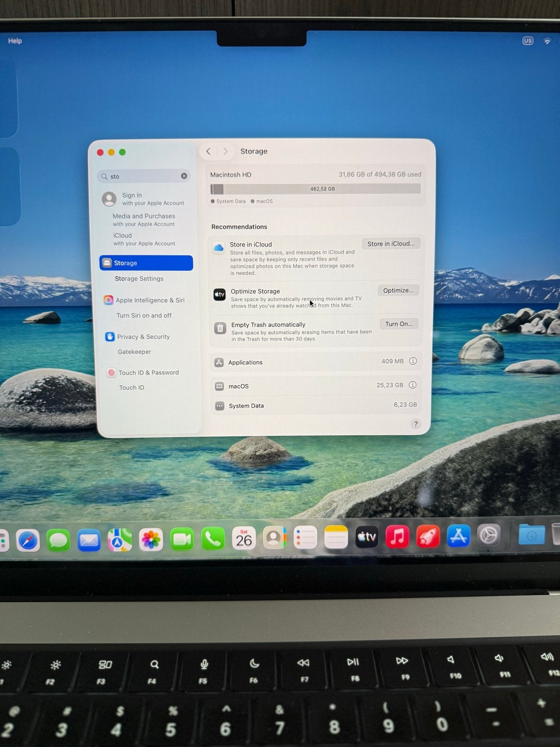Viewport: 560px width, 747px height.
Task: Show info for macOS storage row
Action: click(413, 385)
